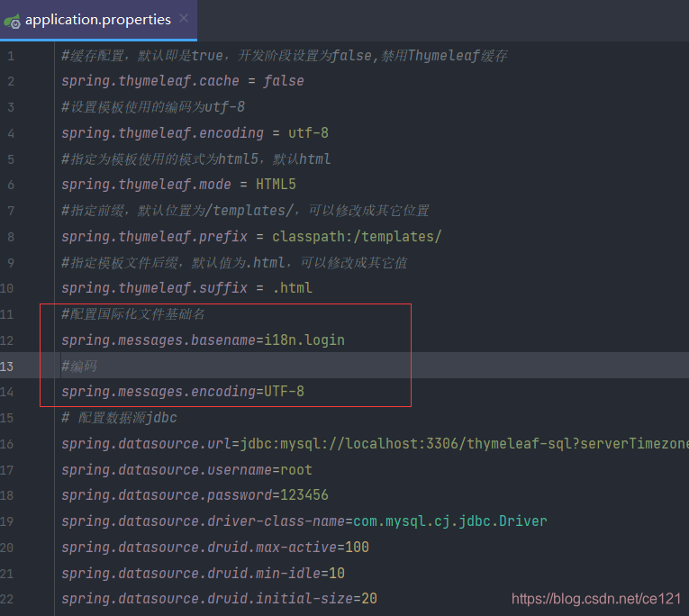689x616 pixels.
Task: Click the comment mentioning 禁用Thymeleaf缓存
Action: (x=285, y=56)
